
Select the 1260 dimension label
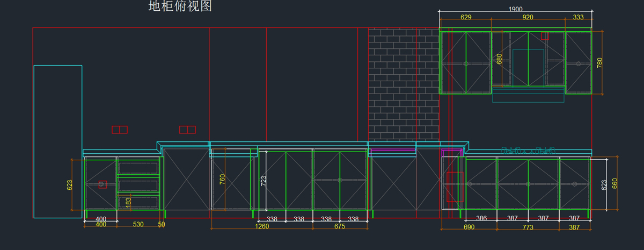point(262,226)
